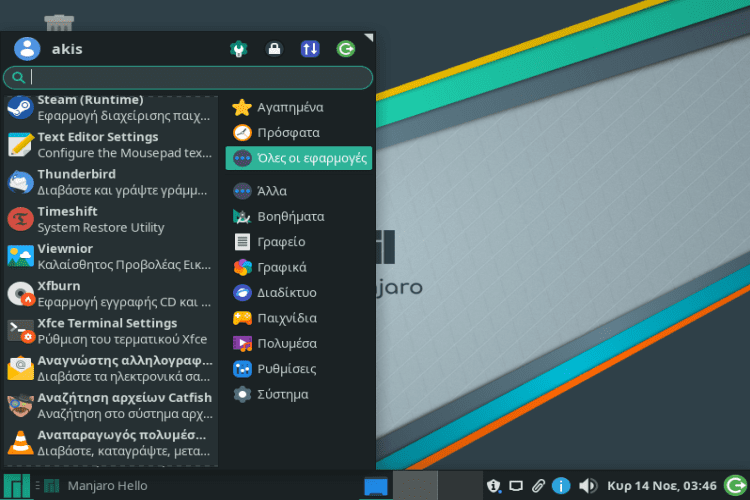Select the Άλλα category
The width and height of the screenshot is (750, 500).
(x=299, y=191)
